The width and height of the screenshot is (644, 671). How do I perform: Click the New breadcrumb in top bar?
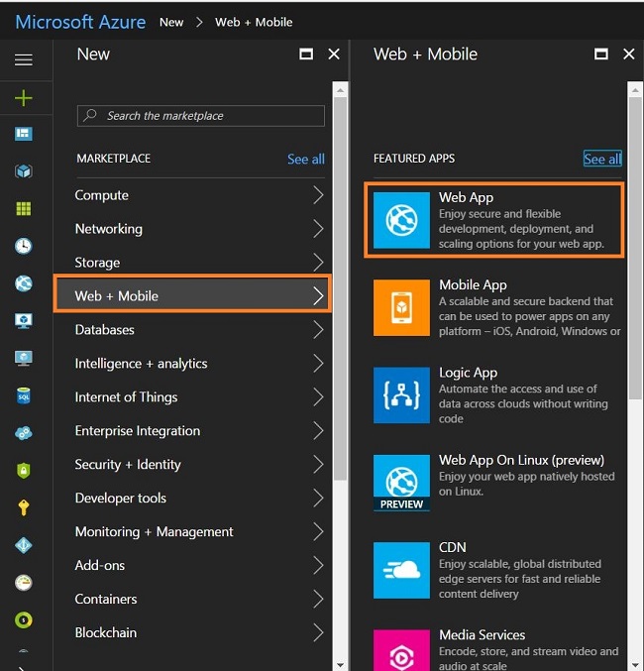171,22
